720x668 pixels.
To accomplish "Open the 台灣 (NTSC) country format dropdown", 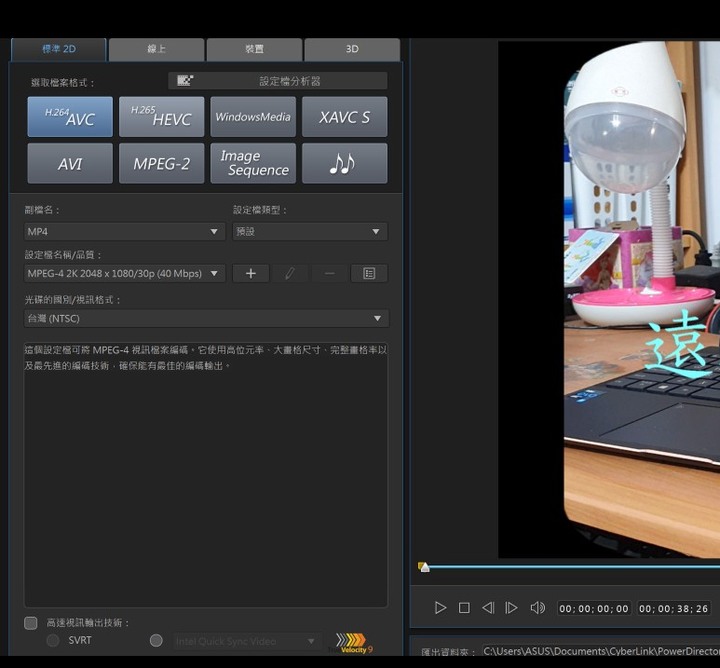I will click(x=206, y=318).
